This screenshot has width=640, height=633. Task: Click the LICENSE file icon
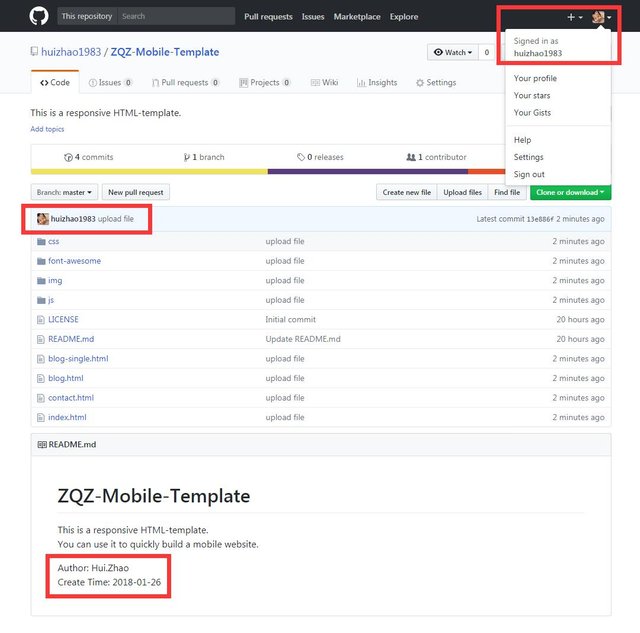[41, 320]
